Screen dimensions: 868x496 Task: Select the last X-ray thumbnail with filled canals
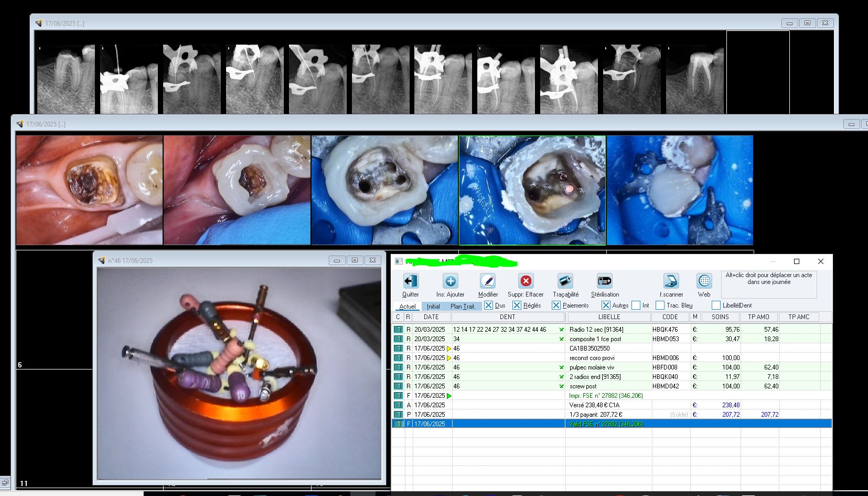(x=694, y=79)
